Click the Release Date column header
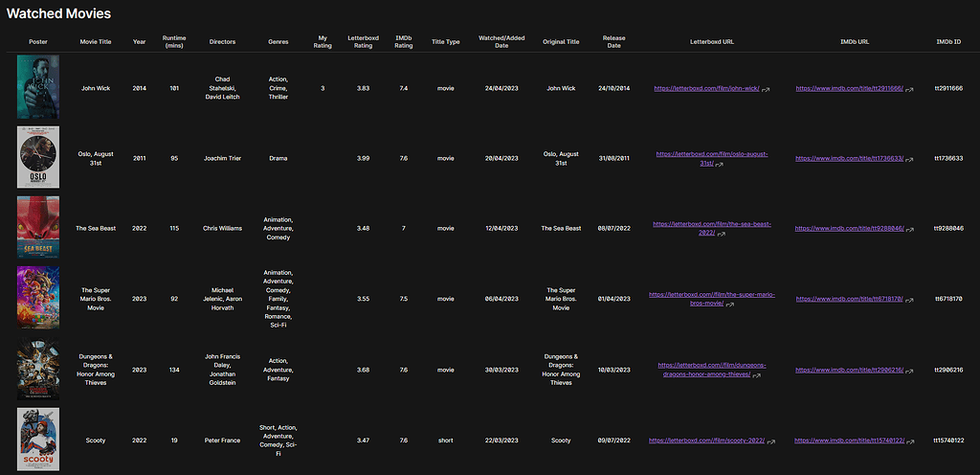980x475 pixels. pyautogui.click(x=613, y=42)
